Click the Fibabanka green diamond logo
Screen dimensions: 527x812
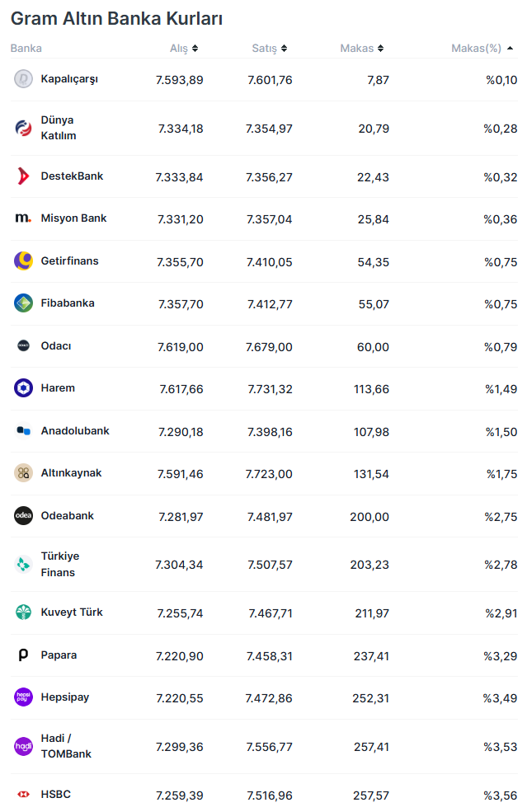[x=23, y=303]
